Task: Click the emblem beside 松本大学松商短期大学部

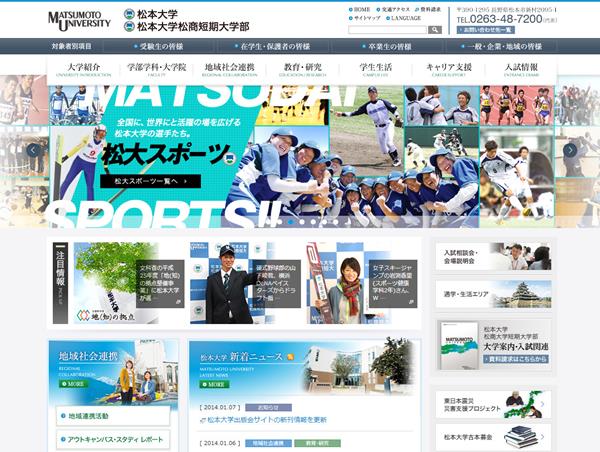Action: pos(129,26)
